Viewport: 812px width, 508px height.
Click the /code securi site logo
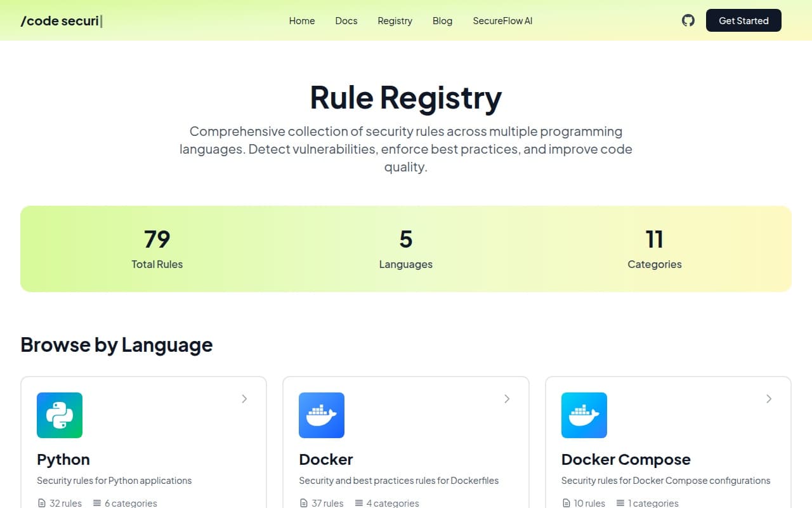(x=61, y=21)
